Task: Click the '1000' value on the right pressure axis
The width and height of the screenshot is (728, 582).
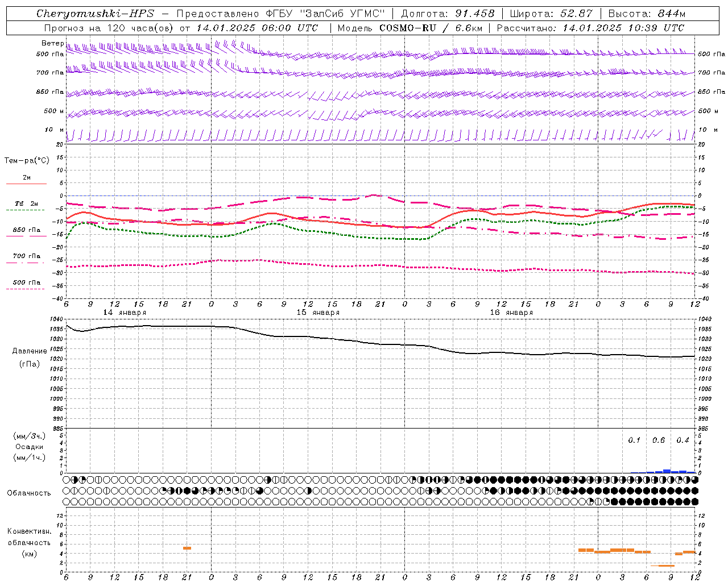Action: [x=704, y=399]
